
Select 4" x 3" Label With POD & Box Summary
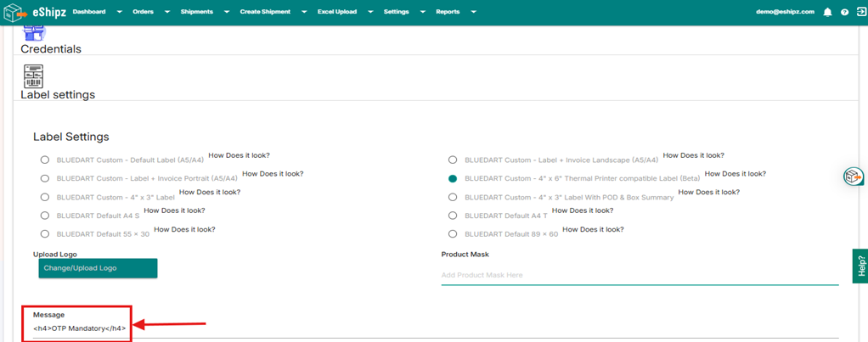click(x=453, y=197)
